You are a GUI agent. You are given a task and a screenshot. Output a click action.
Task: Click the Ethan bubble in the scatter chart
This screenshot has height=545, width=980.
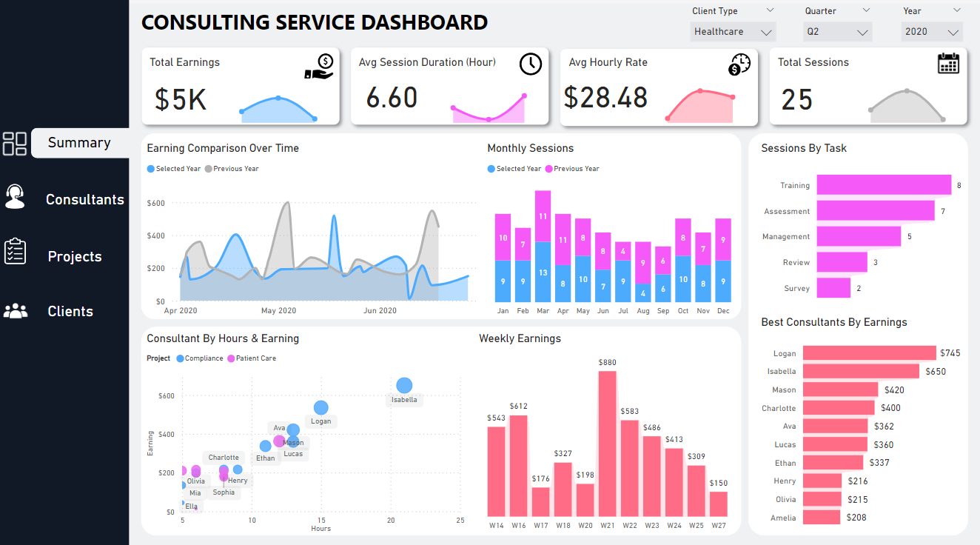point(265,446)
